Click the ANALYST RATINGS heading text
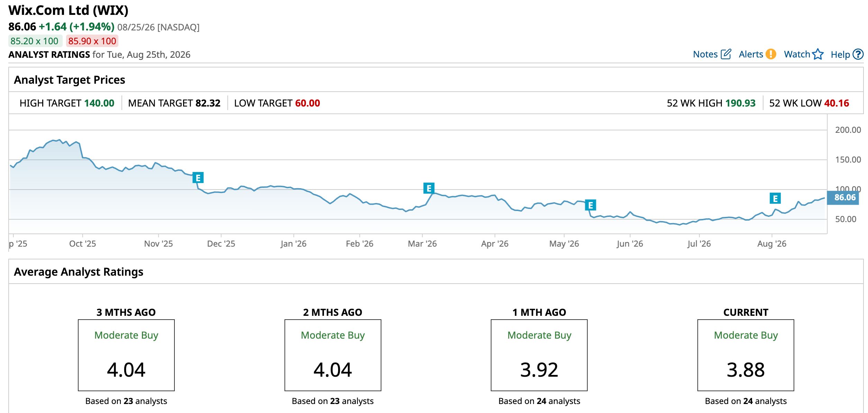The height and width of the screenshot is (413, 868). click(49, 55)
